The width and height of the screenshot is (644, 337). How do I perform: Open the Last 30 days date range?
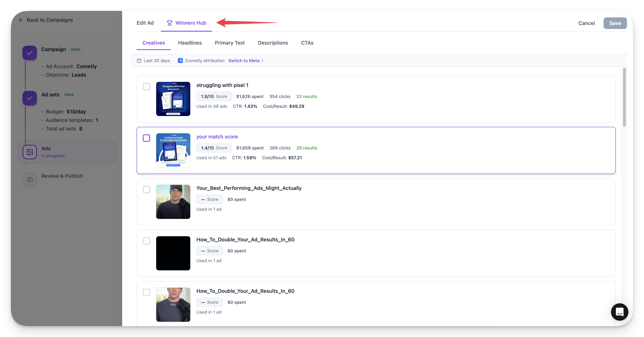point(157,61)
